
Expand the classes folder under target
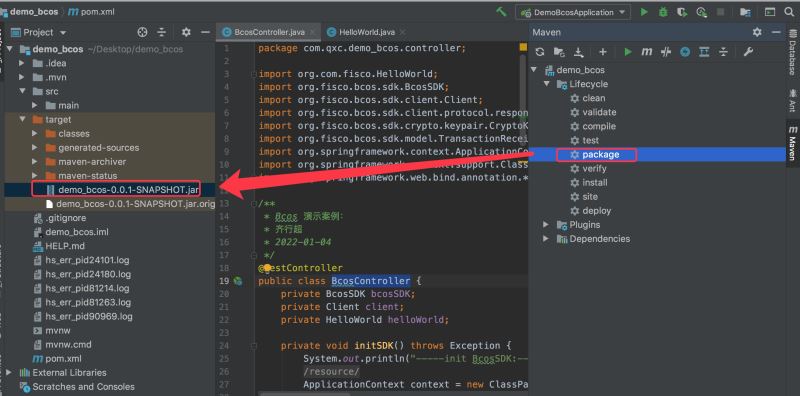point(35,134)
